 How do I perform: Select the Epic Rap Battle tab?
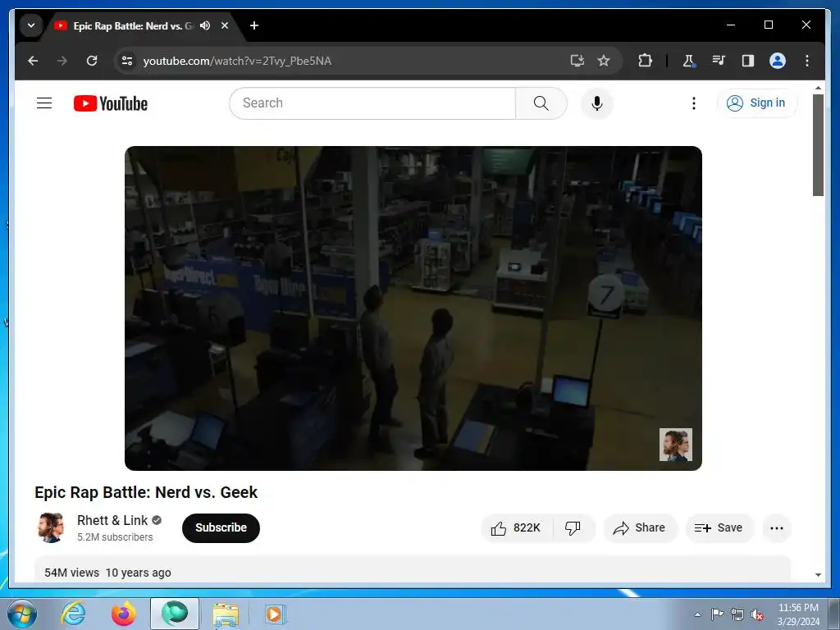point(132,25)
